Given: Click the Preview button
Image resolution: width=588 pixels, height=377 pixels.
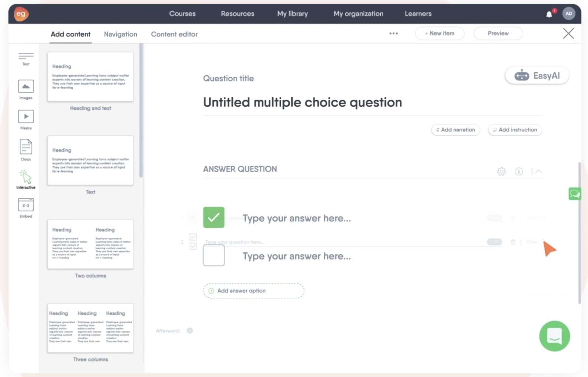Looking at the screenshot, I should pos(498,33).
